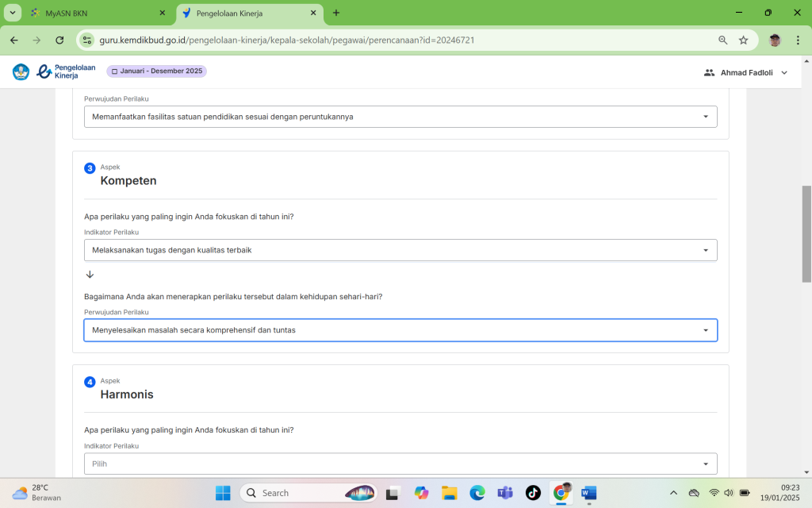
Task: Click the site information icon in address bar
Action: point(87,40)
